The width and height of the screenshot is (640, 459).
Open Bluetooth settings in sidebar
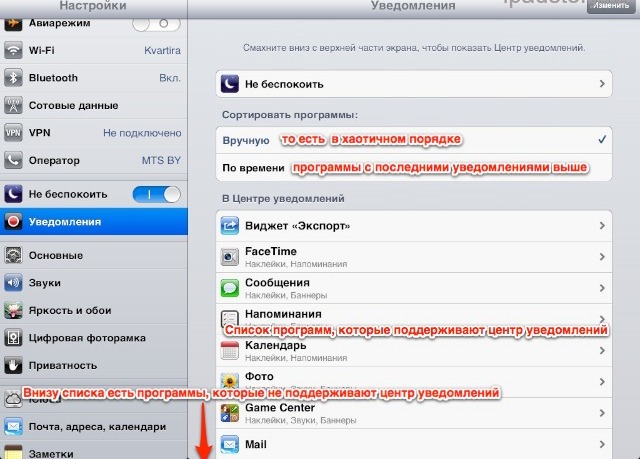pos(94,78)
